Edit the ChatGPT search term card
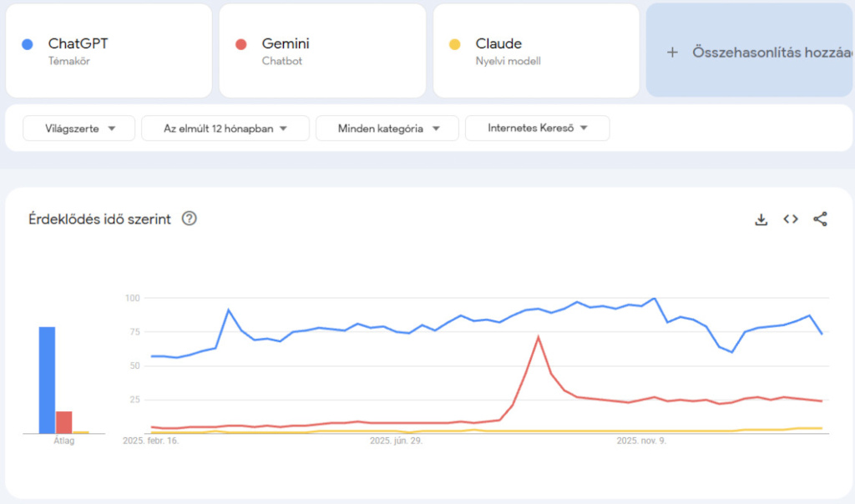The height and width of the screenshot is (504, 855). click(109, 51)
